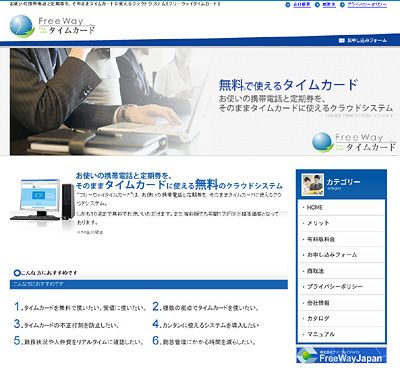Click item 5 about 勤務状況や人件費 in real time
Image resolution: width=400 pixels, height=373 pixels.
click(x=79, y=341)
